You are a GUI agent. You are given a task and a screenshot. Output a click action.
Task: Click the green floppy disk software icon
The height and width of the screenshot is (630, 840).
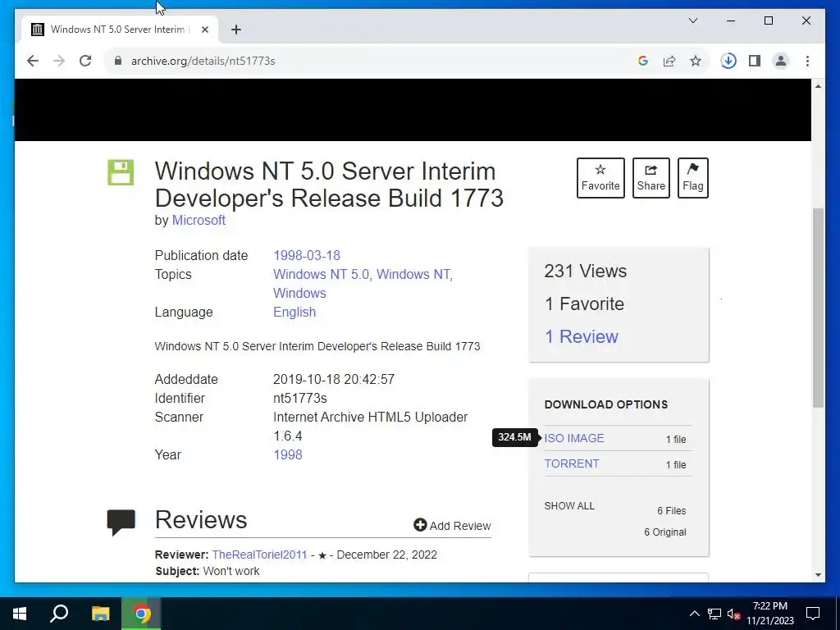pyautogui.click(x=121, y=172)
